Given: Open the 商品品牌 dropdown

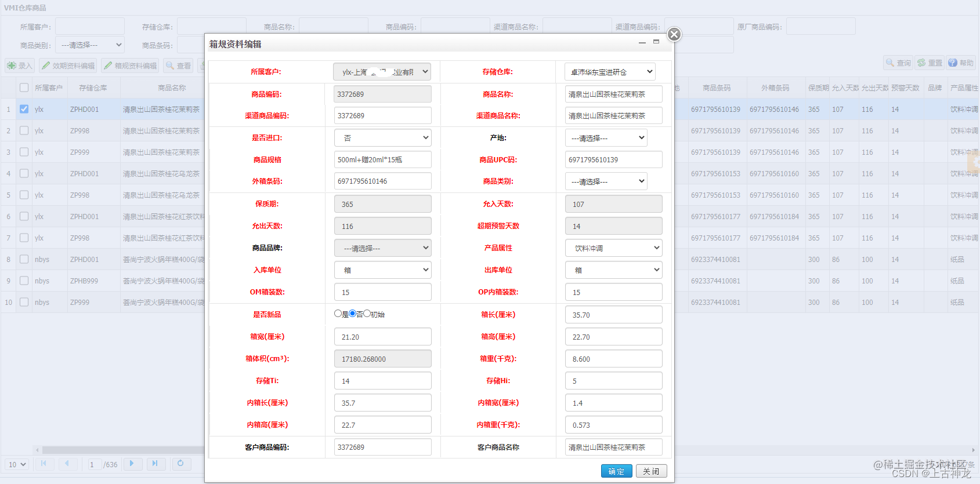Looking at the screenshot, I should [x=382, y=248].
